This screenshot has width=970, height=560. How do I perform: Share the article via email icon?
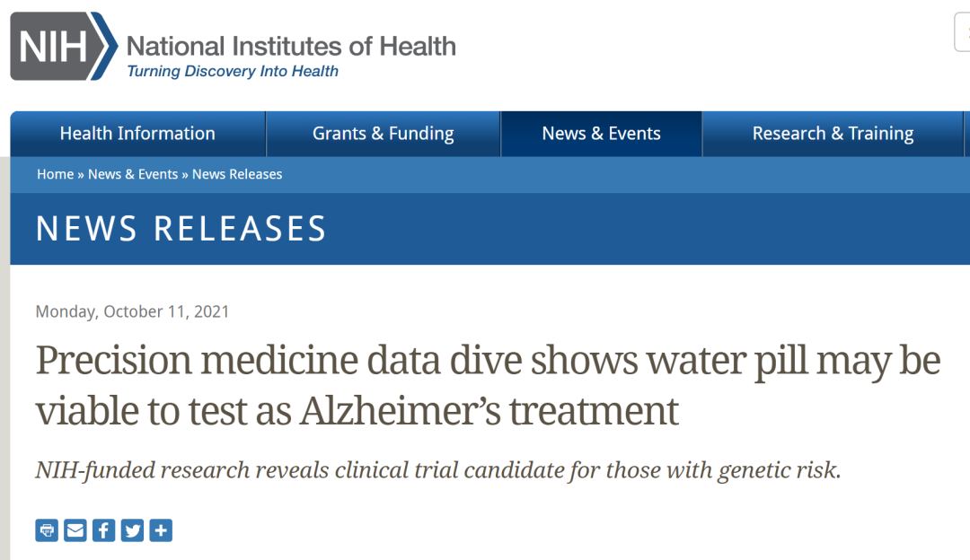point(75,530)
